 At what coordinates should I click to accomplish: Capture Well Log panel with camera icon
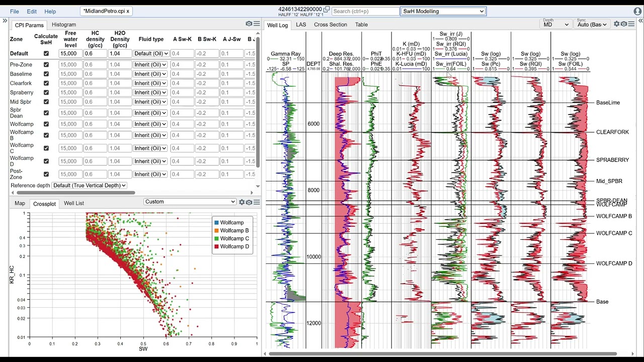(x=624, y=24)
